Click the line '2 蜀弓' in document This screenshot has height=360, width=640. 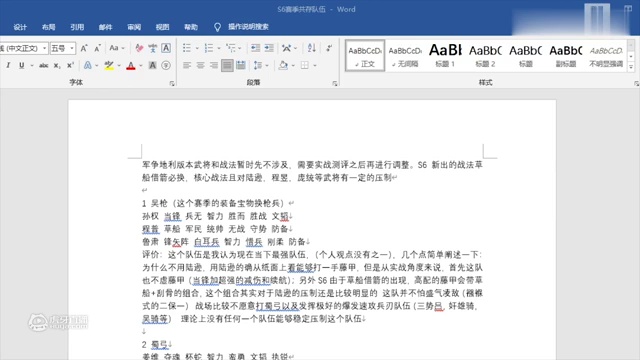(x=157, y=344)
